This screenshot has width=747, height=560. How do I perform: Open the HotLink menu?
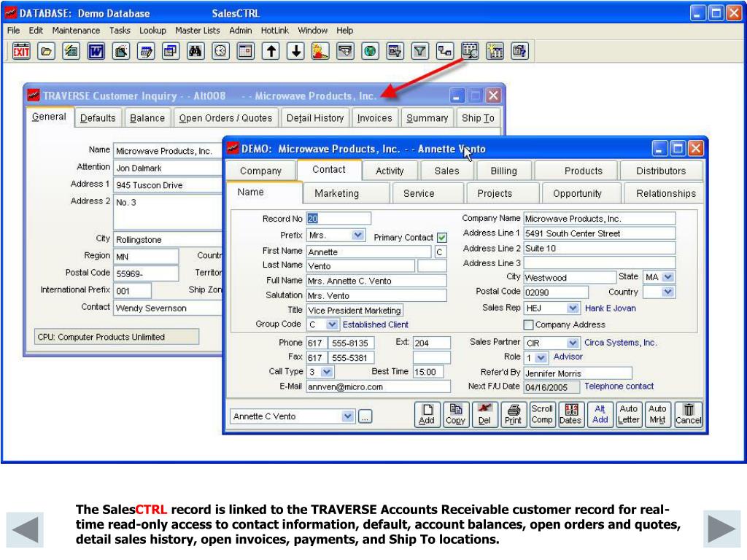pos(275,31)
